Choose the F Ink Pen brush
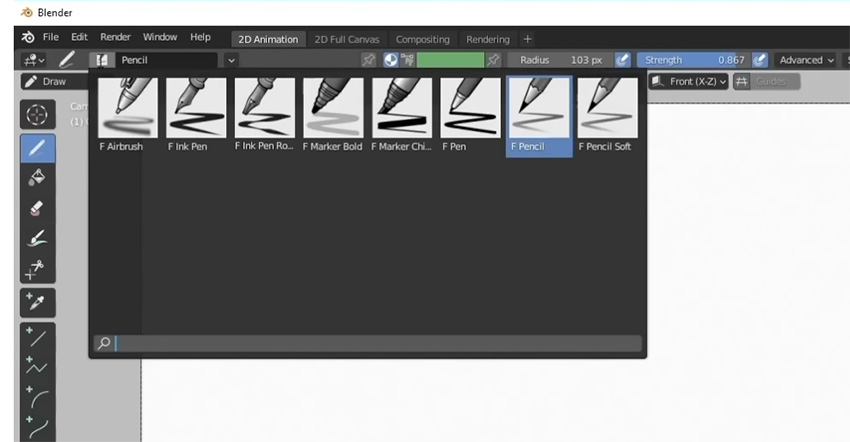This screenshot has width=850, height=442. pyautogui.click(x=196, y=115)
